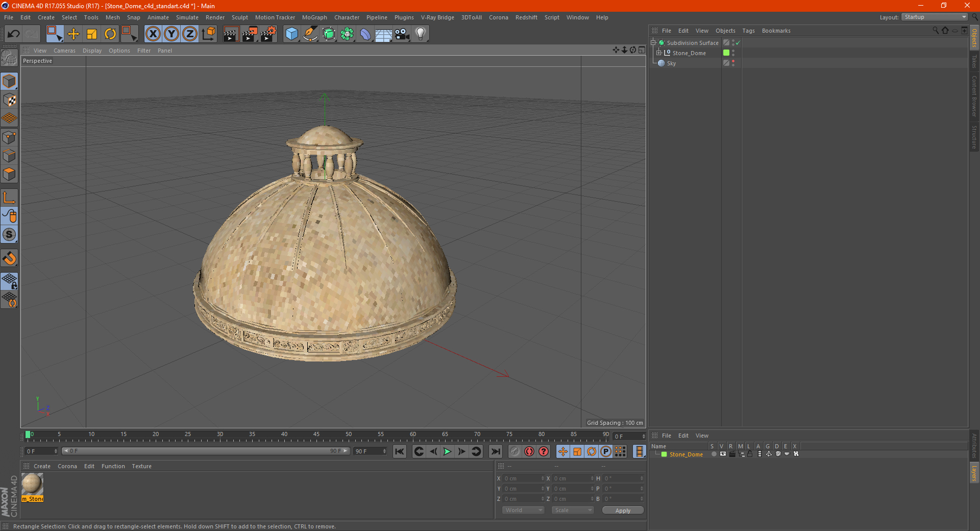Viewport: 980px width, 531px height.
Task: Open Object Manager Tags menu
Action: tap(748, 31)
